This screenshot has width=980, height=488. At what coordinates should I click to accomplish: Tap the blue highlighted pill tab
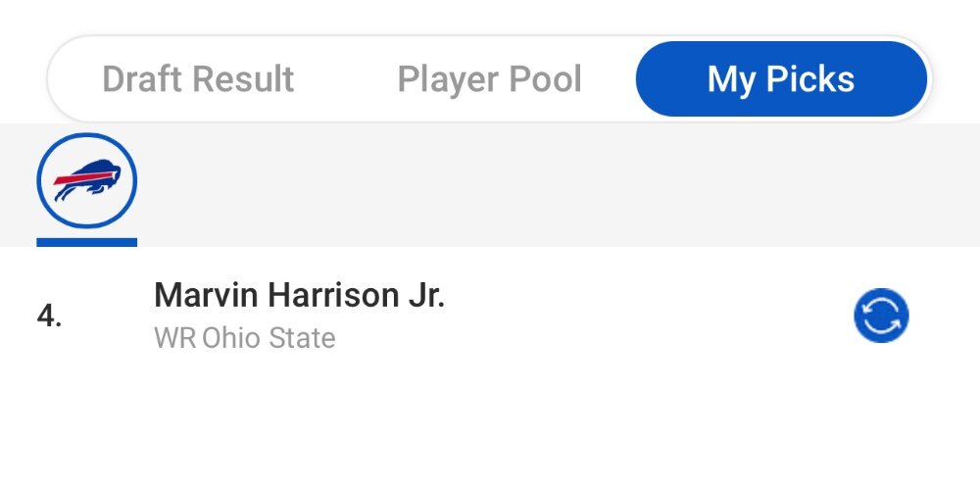coord(781,78)
